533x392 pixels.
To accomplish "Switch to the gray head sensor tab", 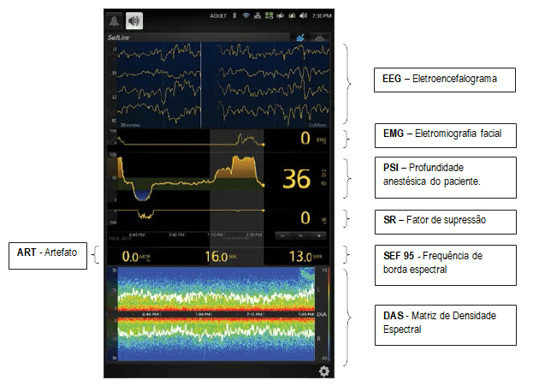I will pyautogui.click(x=322, y=38).
